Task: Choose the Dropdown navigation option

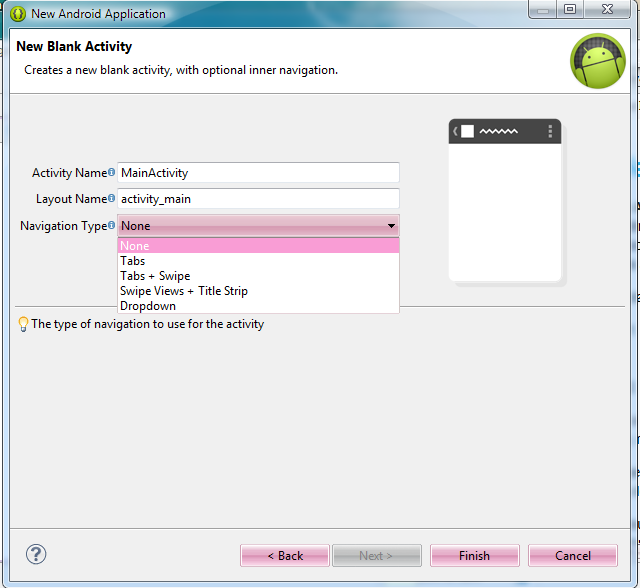Action: [x=258, y=306]
